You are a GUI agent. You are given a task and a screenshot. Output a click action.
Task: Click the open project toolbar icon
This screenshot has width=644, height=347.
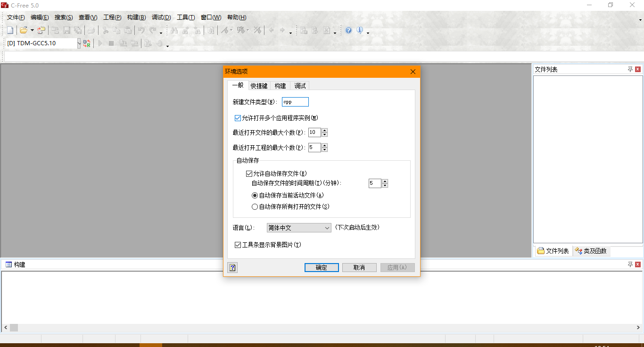pos(41,31)
